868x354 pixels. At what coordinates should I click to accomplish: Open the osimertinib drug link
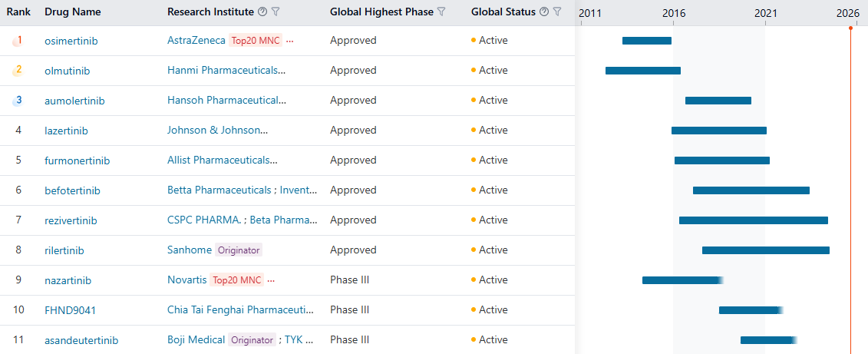coord(71,41)
